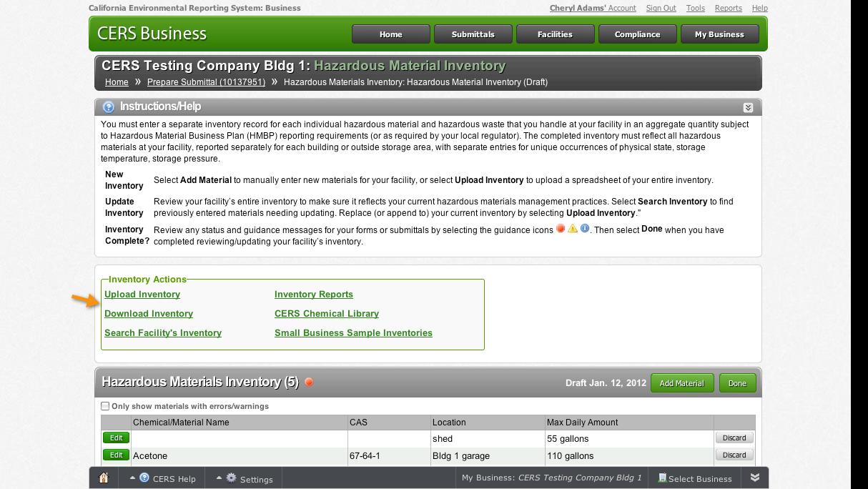Image resolution: width=868 pixels, height=489 pixels.
Task: Click the red error status icon beside inventory title
Action: coord(309,382)
